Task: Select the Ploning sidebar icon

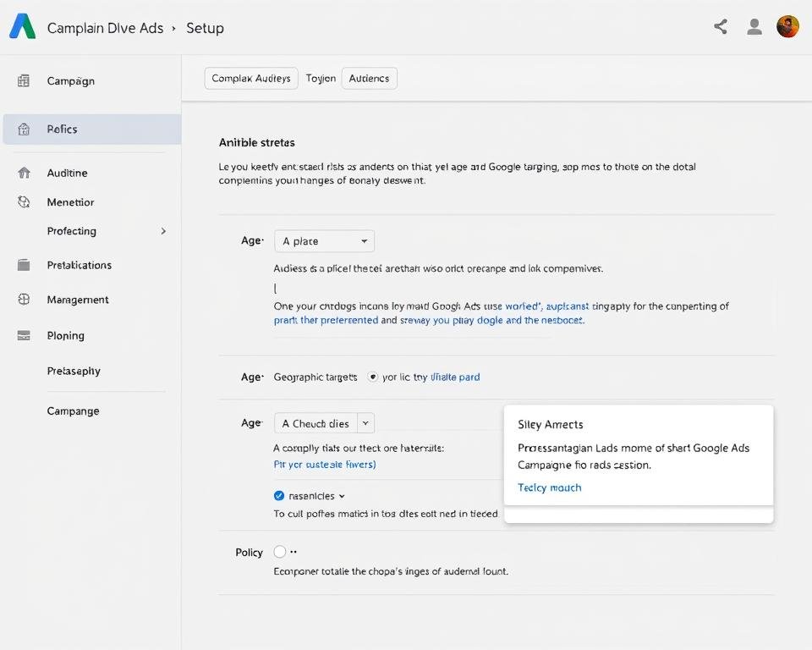Action: 25,335
